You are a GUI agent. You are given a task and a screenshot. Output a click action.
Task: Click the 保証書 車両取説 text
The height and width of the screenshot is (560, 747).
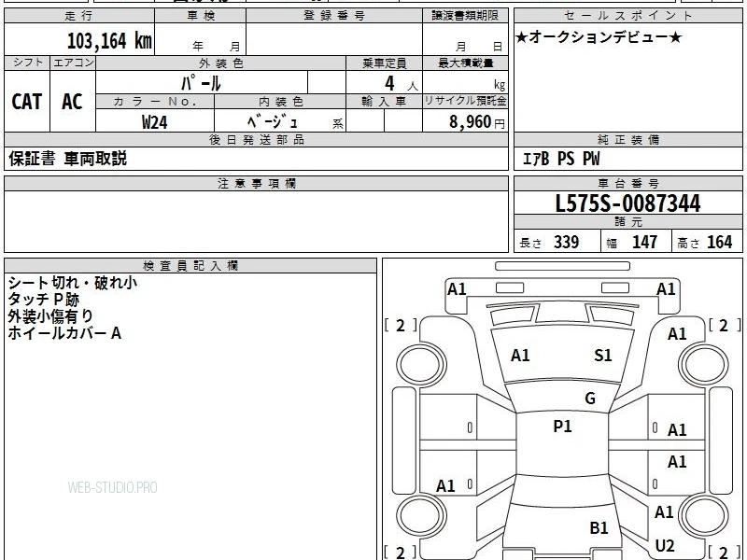tap(67, 159)
